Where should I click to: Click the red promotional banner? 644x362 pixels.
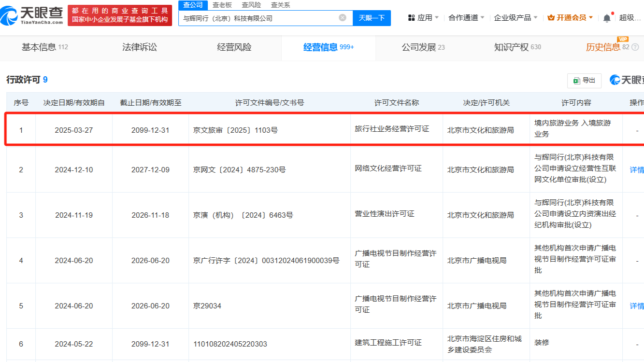(120, 15)
